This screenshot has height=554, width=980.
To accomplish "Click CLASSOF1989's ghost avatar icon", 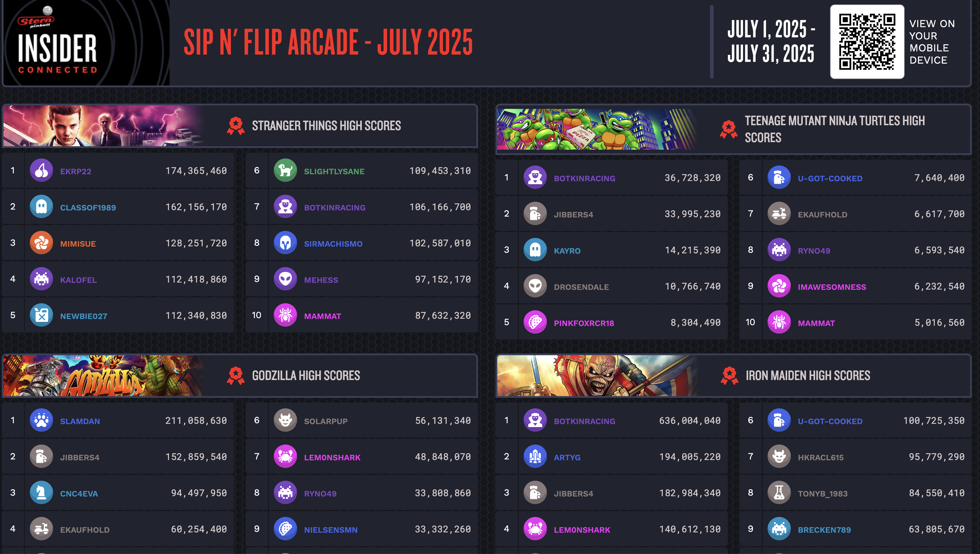I will click(41, 207).
